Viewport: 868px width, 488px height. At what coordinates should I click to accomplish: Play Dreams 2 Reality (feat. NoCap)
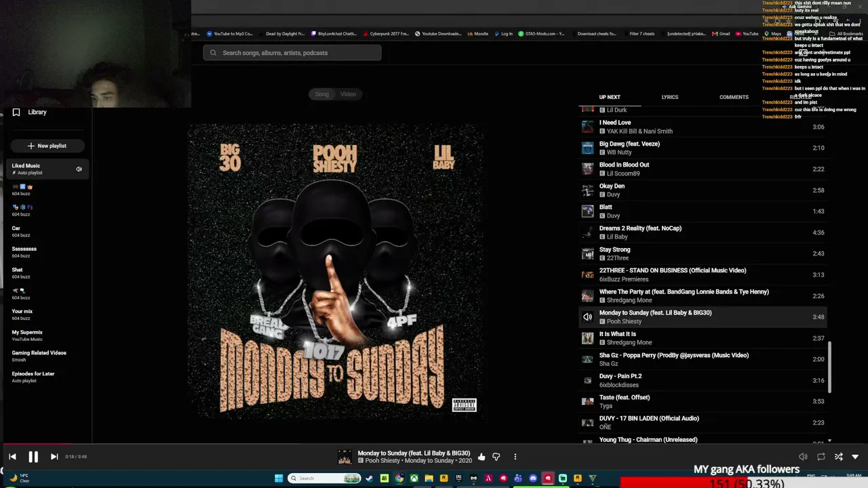[x=703, y=232]
